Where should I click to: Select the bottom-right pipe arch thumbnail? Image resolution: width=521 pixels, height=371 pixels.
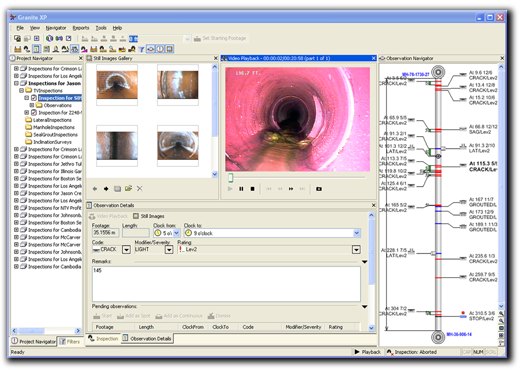[178, 145]
